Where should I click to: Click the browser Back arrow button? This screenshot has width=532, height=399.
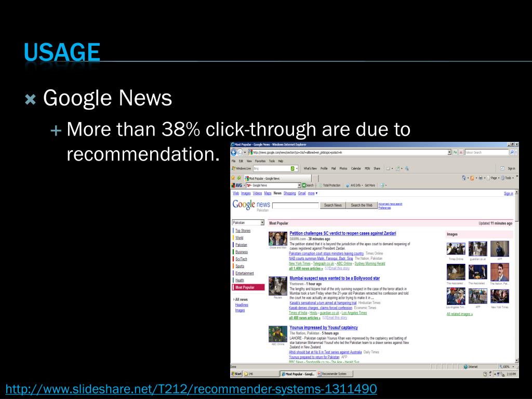(x=234, y=153)
